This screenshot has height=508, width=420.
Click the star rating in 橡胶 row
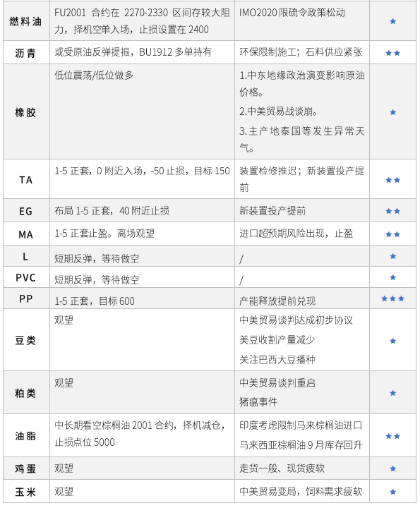tap(392, 112)
